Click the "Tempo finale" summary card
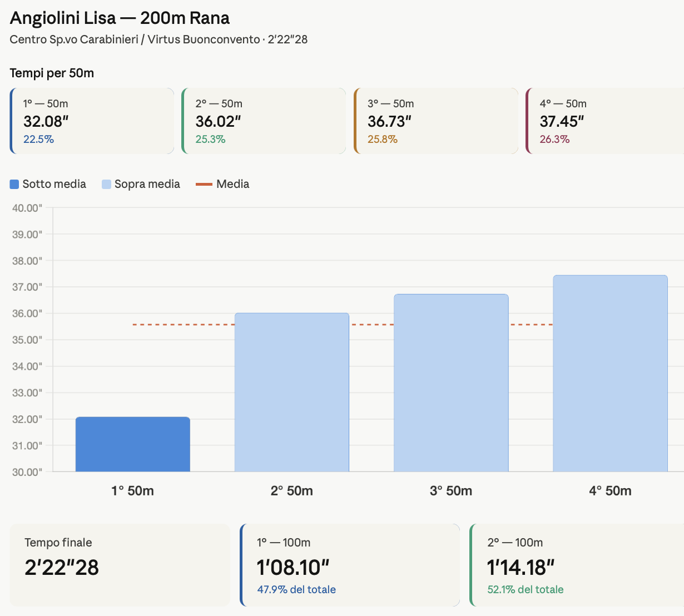The height and width of the screenshot is (616, 684). click(120, 565)
